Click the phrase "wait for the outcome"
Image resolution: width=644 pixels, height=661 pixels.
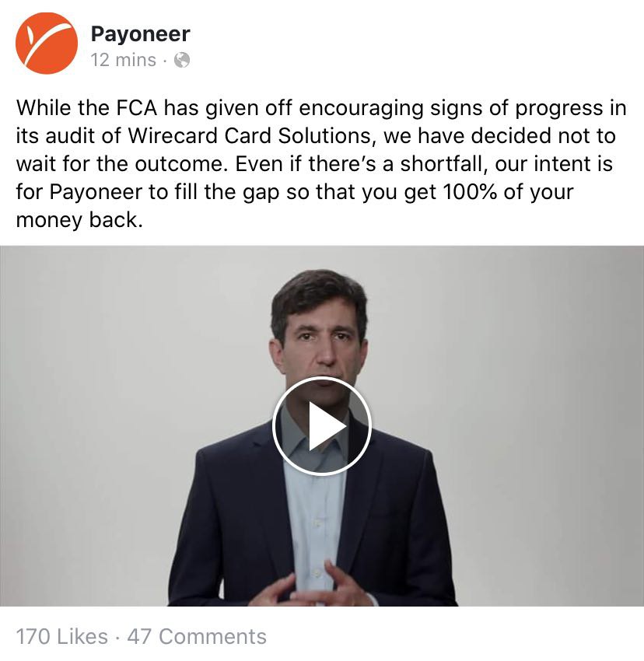119,164
